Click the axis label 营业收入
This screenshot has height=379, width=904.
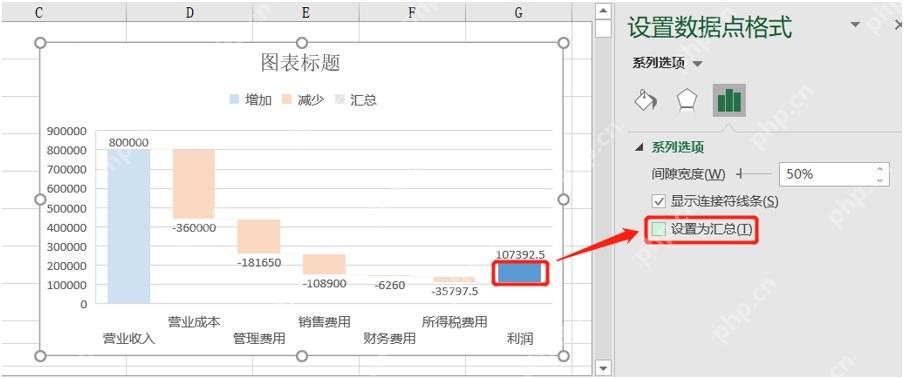click(129, 339)
